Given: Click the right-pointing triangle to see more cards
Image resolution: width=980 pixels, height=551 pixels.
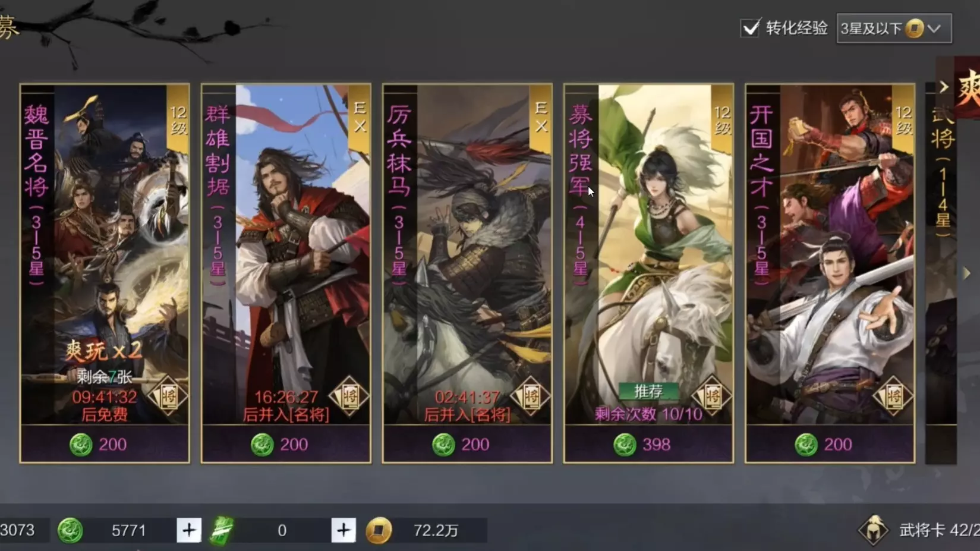Looking at the screenshot, I should (x=967, y=273).
